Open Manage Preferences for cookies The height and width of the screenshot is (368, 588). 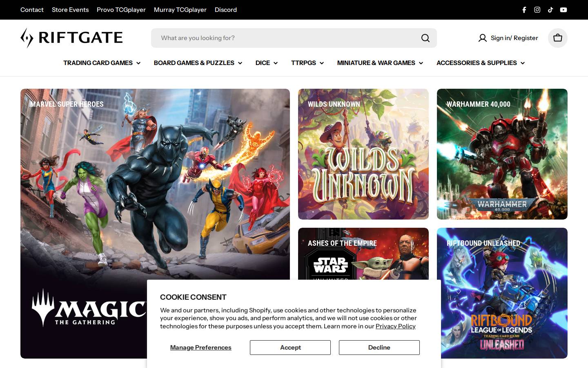click(201, 348)
